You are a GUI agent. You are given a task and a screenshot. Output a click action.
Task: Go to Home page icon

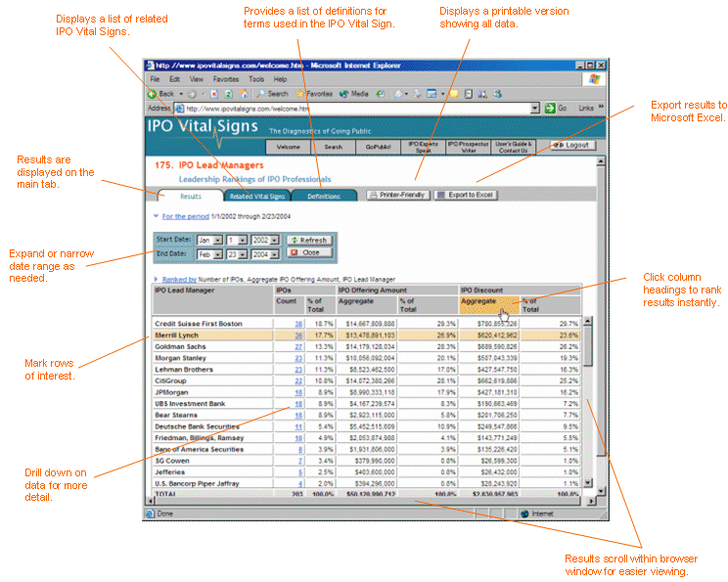(x=244, y=94)
